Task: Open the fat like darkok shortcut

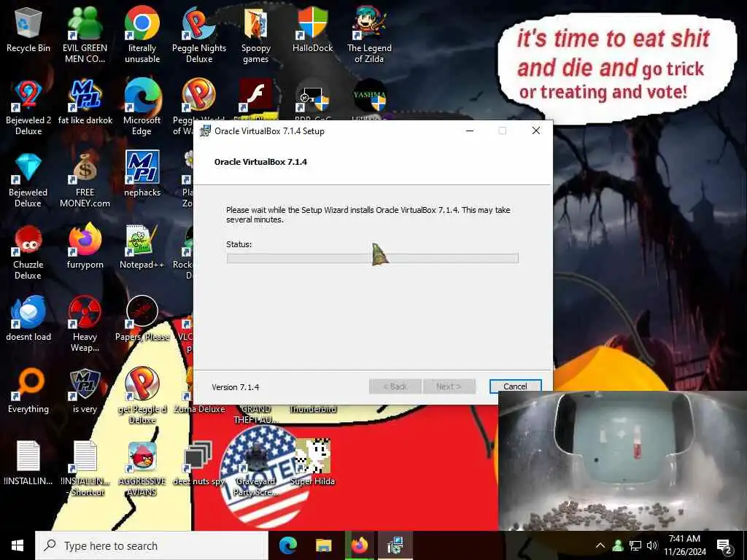Action: click(85, 102)
